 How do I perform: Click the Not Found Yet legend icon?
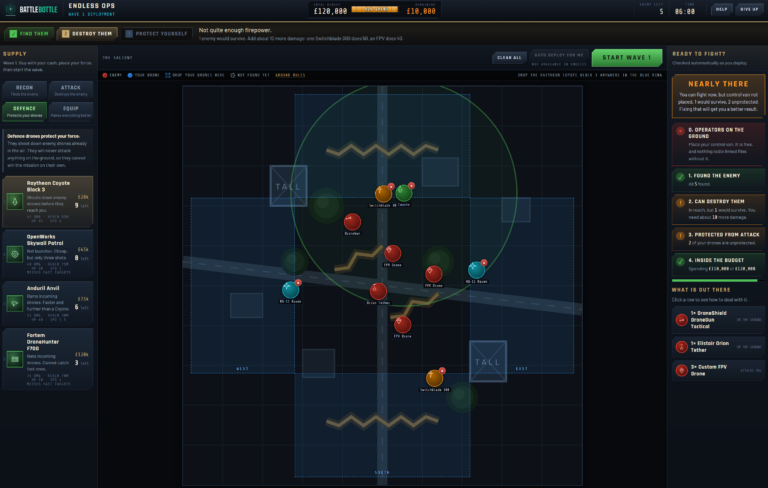[233, 75]
